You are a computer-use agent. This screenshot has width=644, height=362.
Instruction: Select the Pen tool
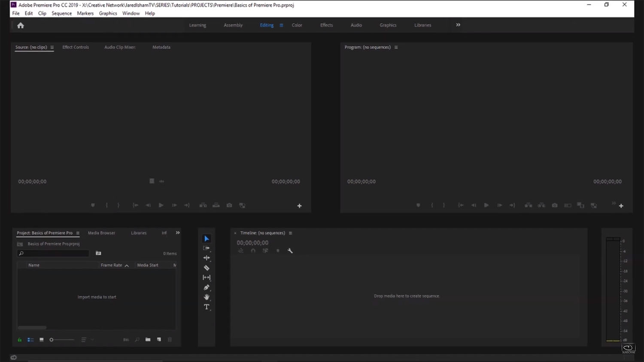point(207,287)
